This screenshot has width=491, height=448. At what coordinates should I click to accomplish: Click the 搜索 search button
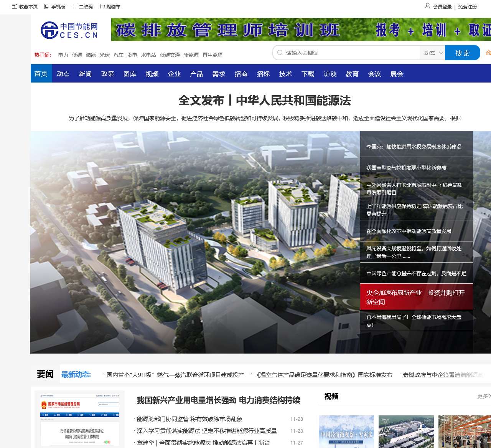pos(463,53)
